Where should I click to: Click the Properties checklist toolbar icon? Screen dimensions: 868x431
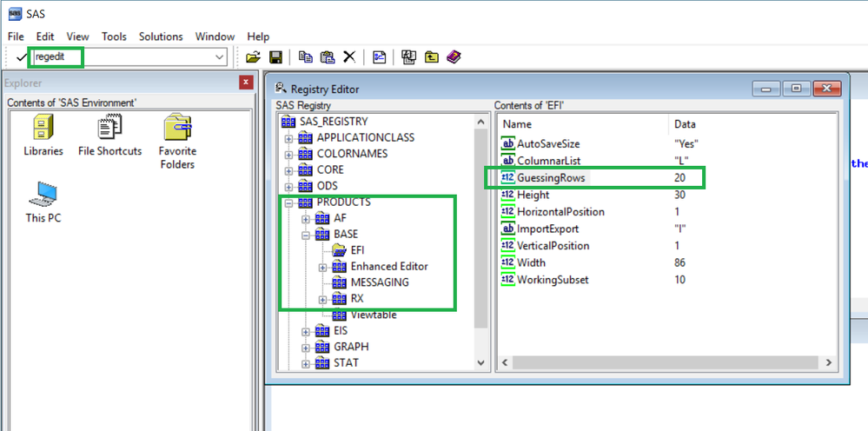click(x=379, y=56)
